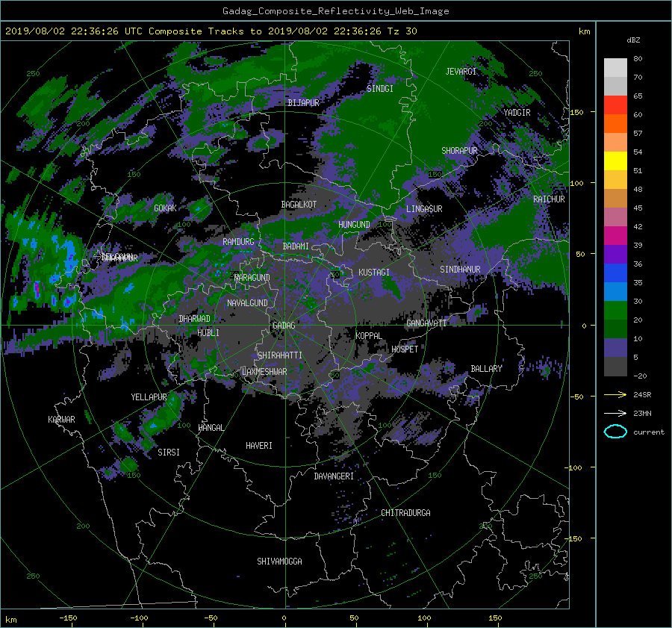Select the NAVALGUND map label
The height and width of the screenshot is (628, 672).
(247, 303)
